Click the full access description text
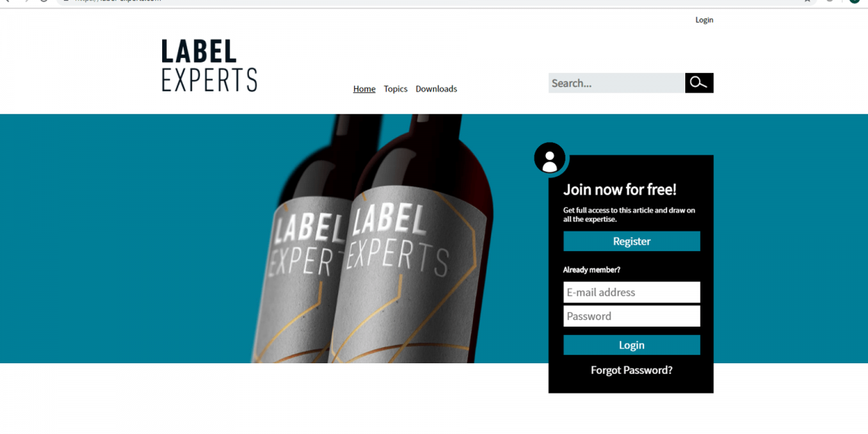This screenshot has width=868, height=434. [x=629, y=215]
